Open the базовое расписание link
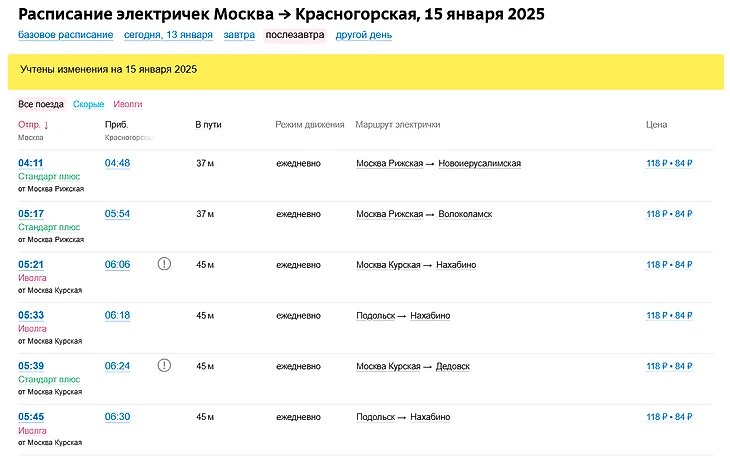Image resolution: width=730 pixels, height=458 pixels. coord(65,35)
